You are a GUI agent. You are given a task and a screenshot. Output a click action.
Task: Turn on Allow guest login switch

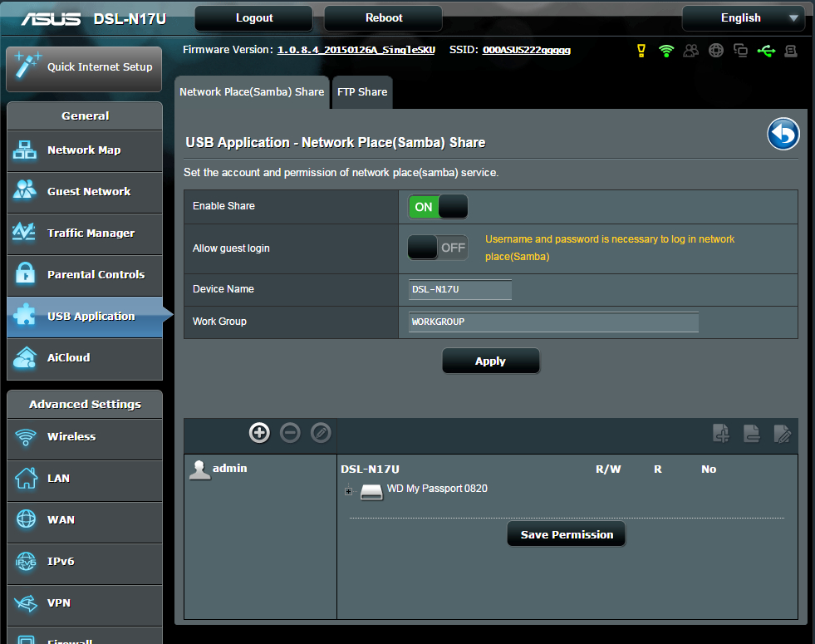(438, 248)
